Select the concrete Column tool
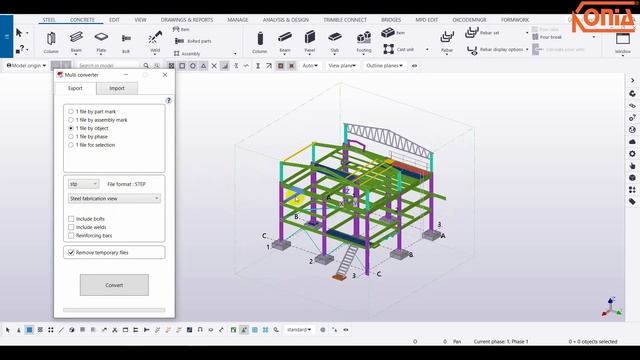This screenshot has height=360, width=640. [x=260, y=42]
